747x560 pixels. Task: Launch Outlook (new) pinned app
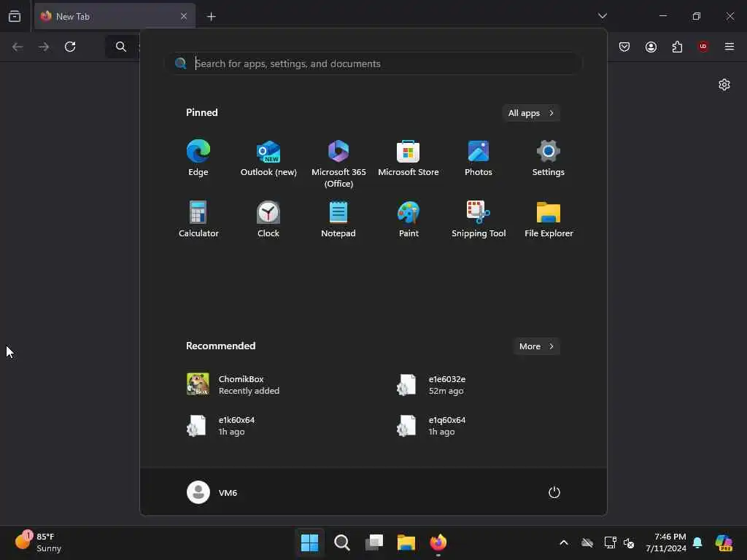[268, 158]
